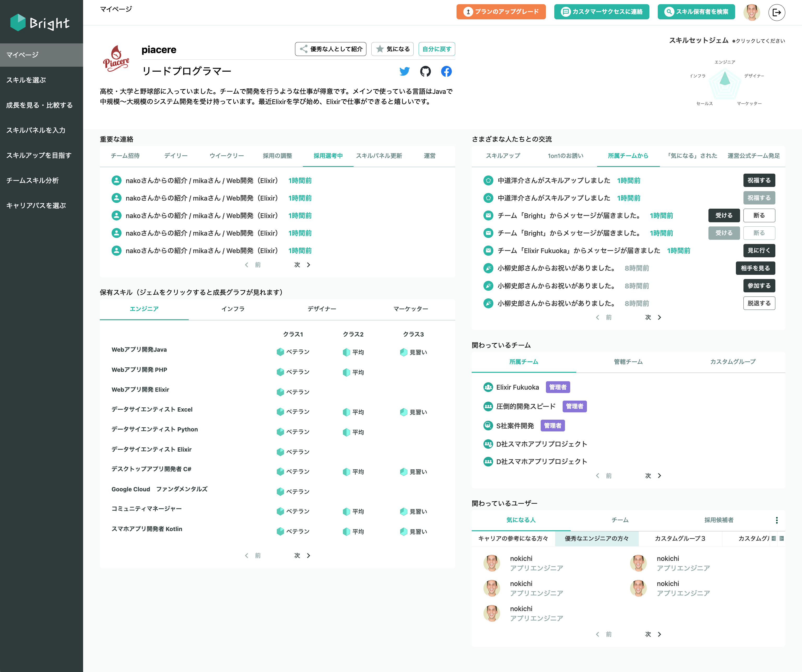Switch to the インフラ skills tab
Image resolution: width=802 pixels, height=672 pixels.
[233, 309]
